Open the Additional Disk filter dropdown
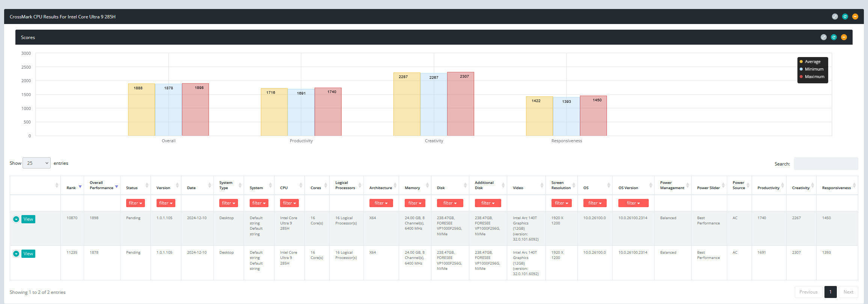 click(x=488, y=203)
